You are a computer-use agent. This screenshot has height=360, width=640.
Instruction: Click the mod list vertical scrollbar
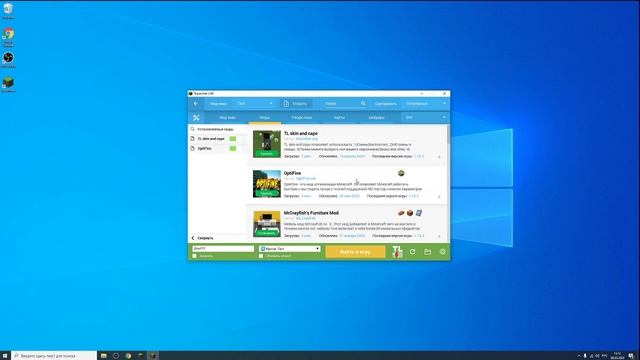click(x=448, y=135)
